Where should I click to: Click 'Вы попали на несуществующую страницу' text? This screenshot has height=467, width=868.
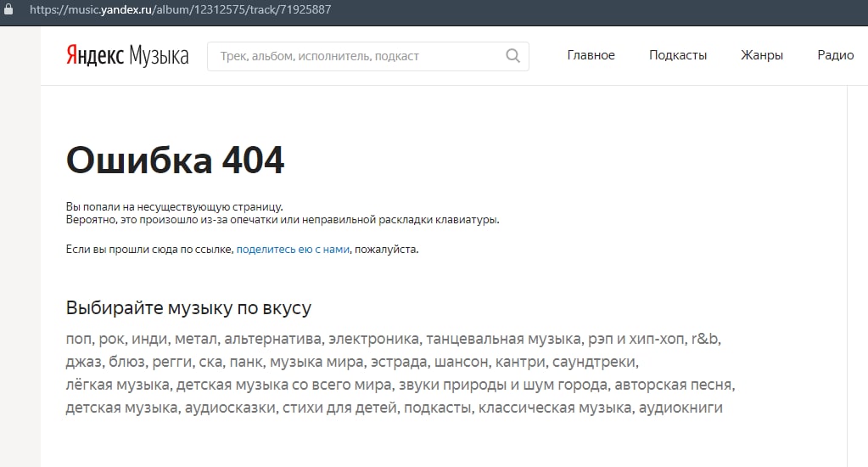[x=175, y=206]
